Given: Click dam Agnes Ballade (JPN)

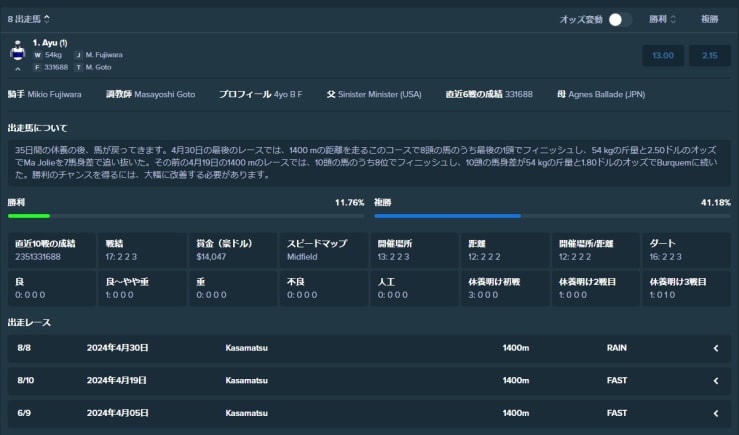Looking at the screenshot, I should pos(607,94).
